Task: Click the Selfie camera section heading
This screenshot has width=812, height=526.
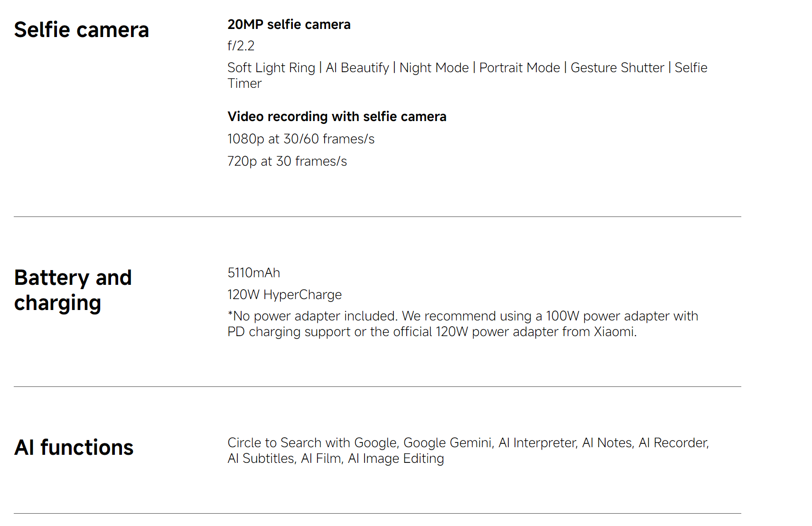Action: (81, 30)
